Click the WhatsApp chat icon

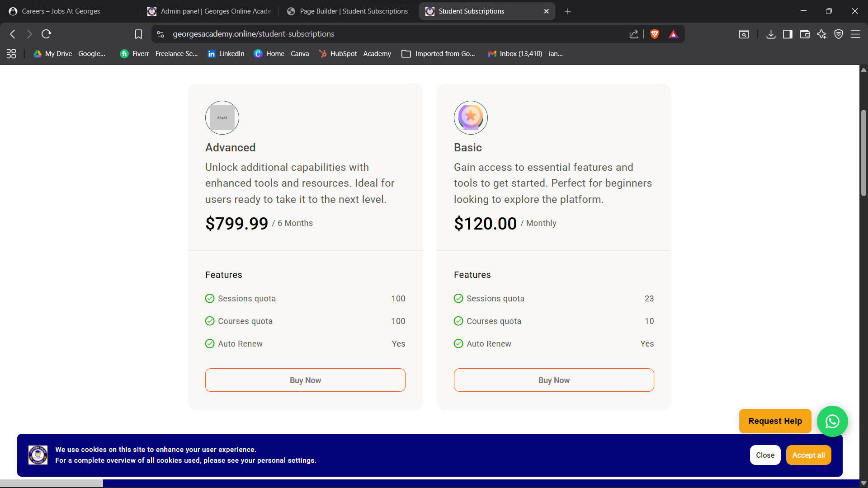832,421
